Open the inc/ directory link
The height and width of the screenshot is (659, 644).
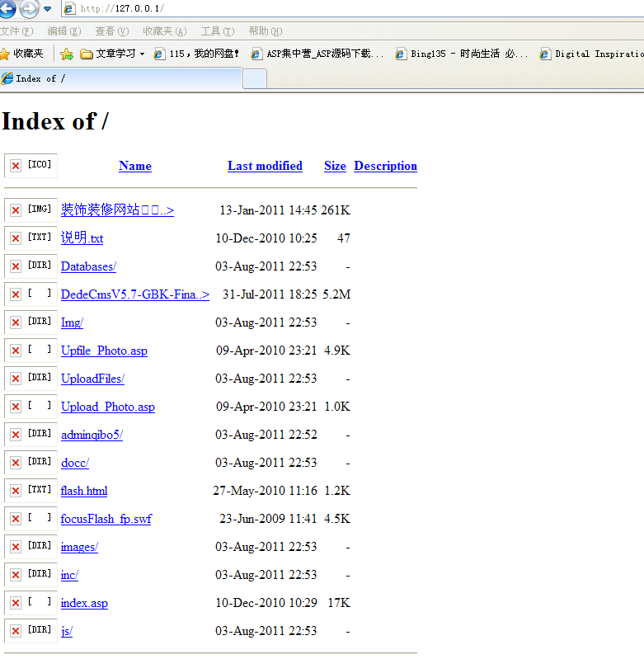coord(69,575)
